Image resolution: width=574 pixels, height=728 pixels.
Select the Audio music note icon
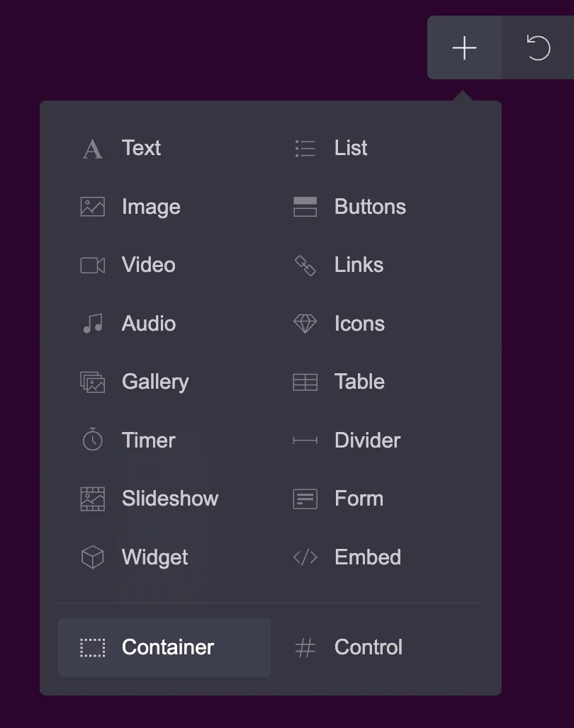93,324
